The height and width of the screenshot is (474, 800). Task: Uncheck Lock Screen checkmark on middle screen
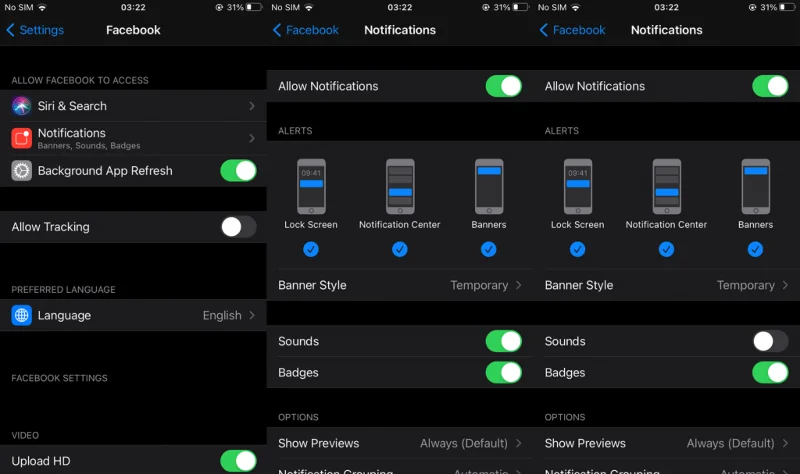[311, 249]
